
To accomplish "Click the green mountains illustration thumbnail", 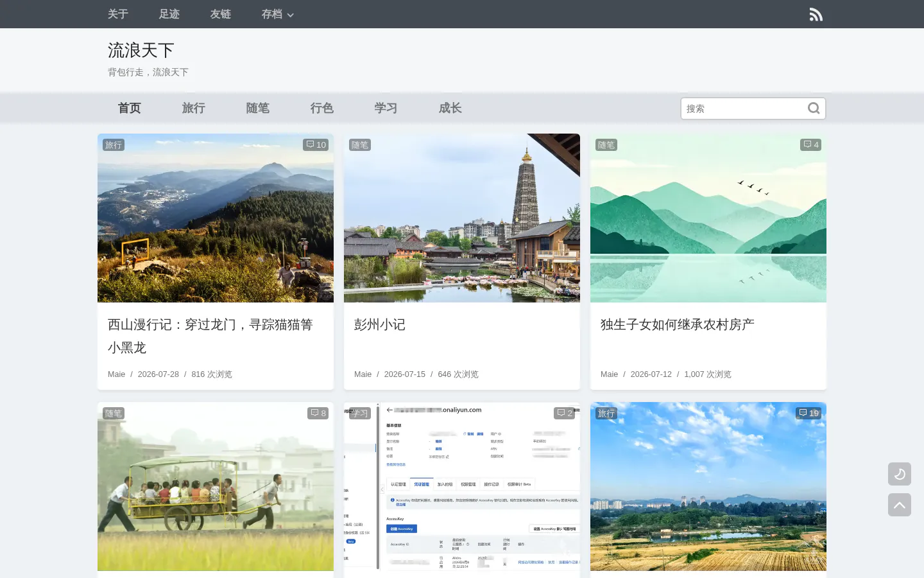I will (x=708, y=218).
